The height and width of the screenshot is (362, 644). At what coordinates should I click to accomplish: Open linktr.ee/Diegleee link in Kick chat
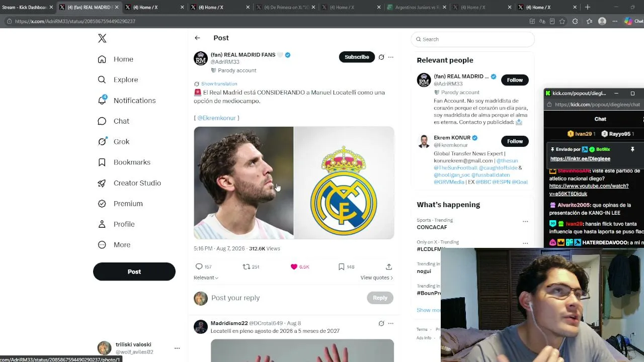pyautogui.click(x=580, y=159)
